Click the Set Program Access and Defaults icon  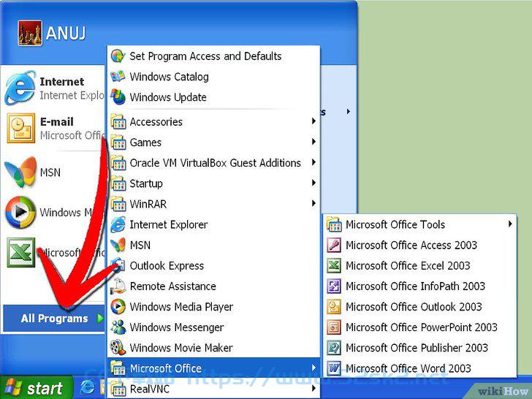(118, 56)
